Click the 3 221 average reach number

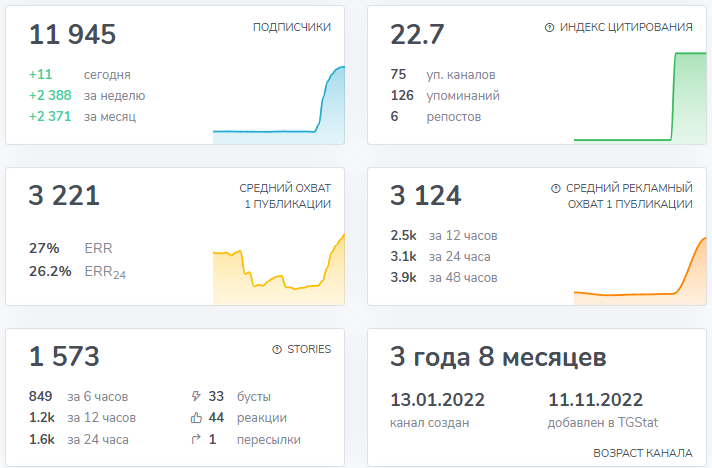coord(65,196)
